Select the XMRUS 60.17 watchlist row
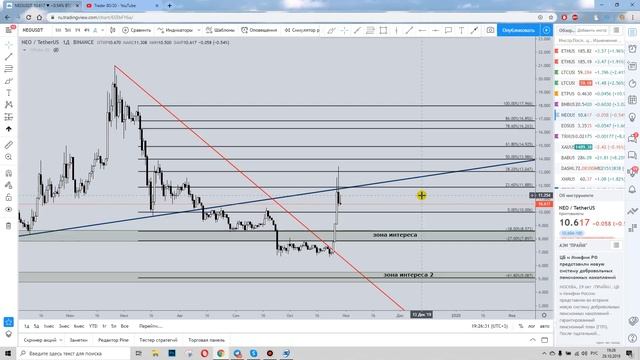 [x=589, y=179]
